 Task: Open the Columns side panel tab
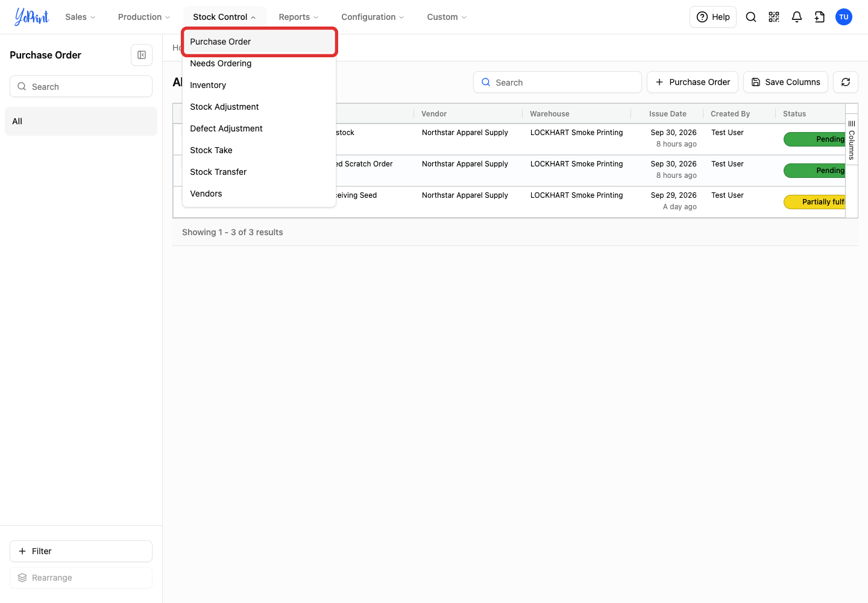852,139
